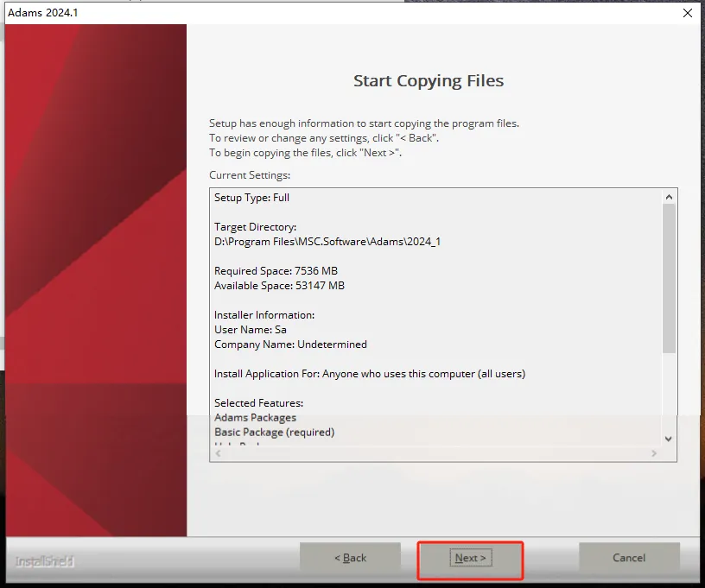This screenshot has height=588, width=705.
Task: Click the 'Current Settings:' label
Action: click(250, 175)
